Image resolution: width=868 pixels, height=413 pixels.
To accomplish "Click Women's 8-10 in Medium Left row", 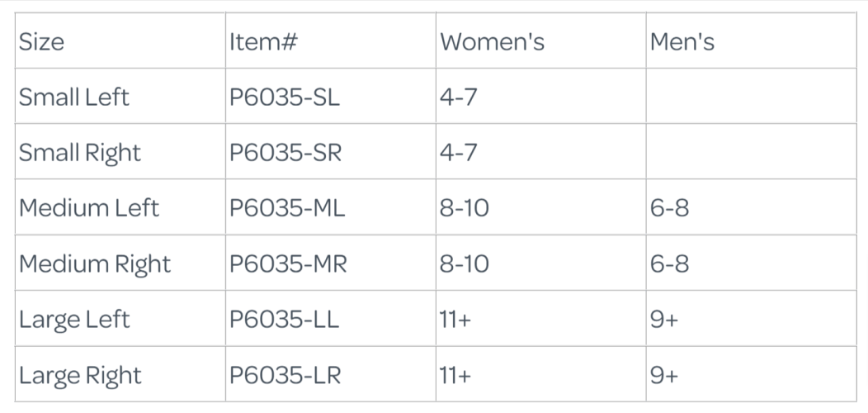I will (x=465, y=208).
